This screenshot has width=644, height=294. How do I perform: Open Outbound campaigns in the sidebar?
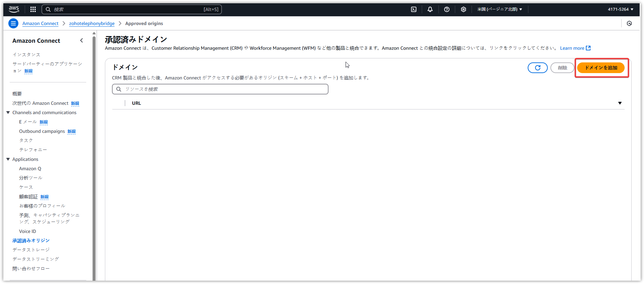point(42,131)
